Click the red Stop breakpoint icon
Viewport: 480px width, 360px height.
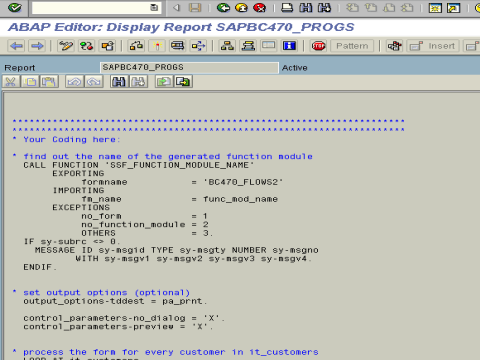[x=318, y=46]
